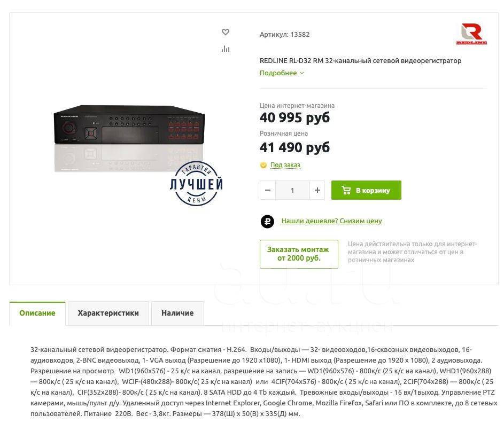The width and height of the screenshot is (504, 447).
Task: Open the REDLINE brand logo
Action: (471, 34)
